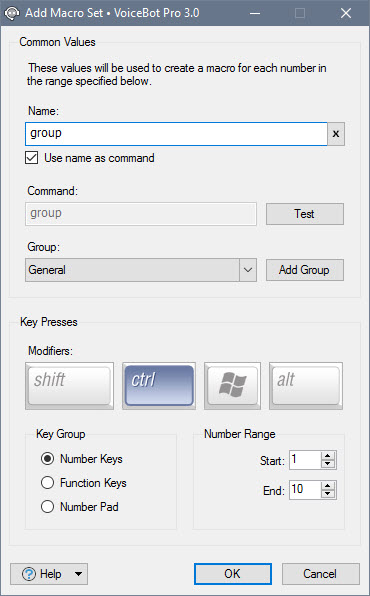
Task: Click the Test button
Action: [305, 214]
